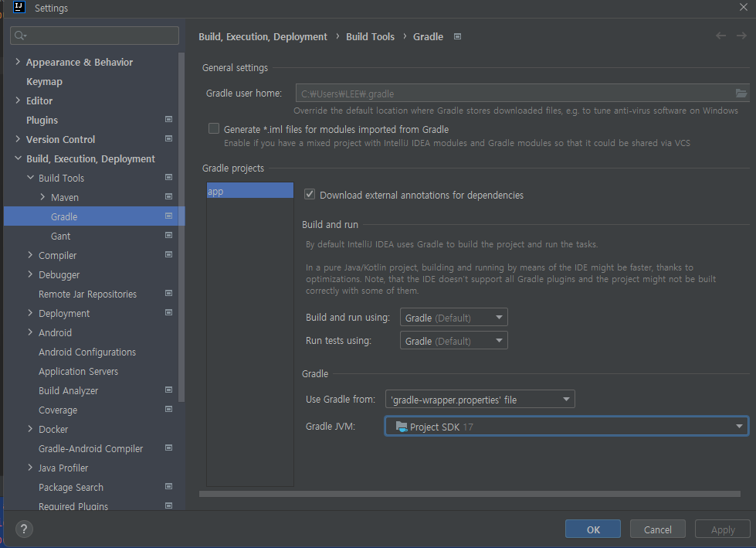This screenshot has width=756, height=548.
Task: Click Build Tools breadcrumb
Action: click(371, 36)
